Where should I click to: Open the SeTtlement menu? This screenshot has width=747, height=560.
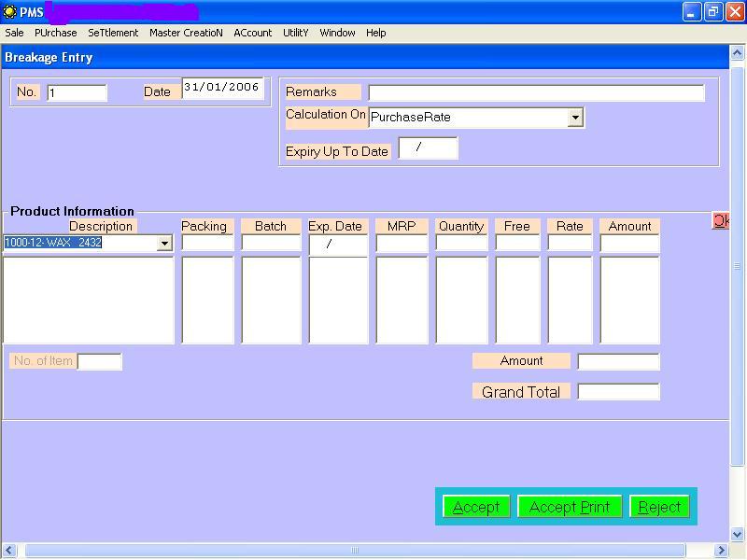coord(113,33)
